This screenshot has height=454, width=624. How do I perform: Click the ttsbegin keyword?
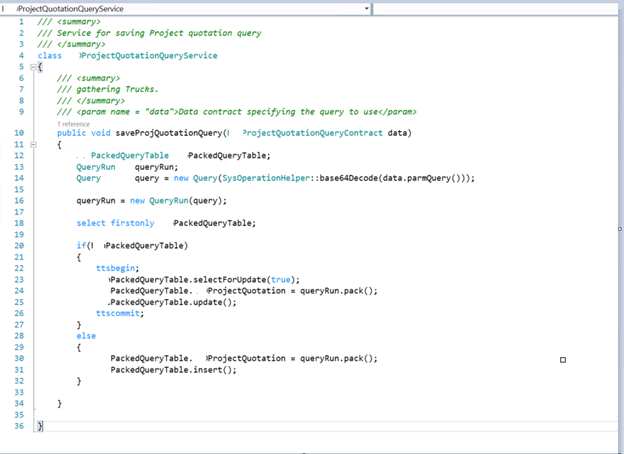pyautogui.click(x=115, y=268)
